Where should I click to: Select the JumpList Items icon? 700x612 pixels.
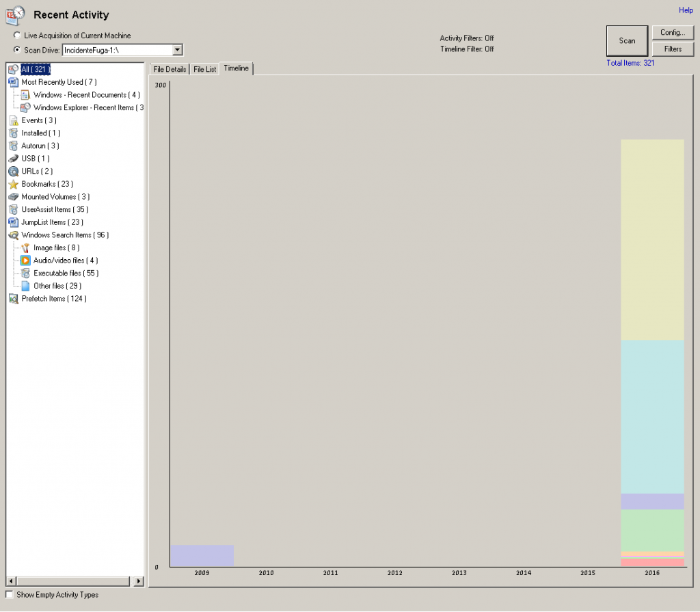(13, 222)
